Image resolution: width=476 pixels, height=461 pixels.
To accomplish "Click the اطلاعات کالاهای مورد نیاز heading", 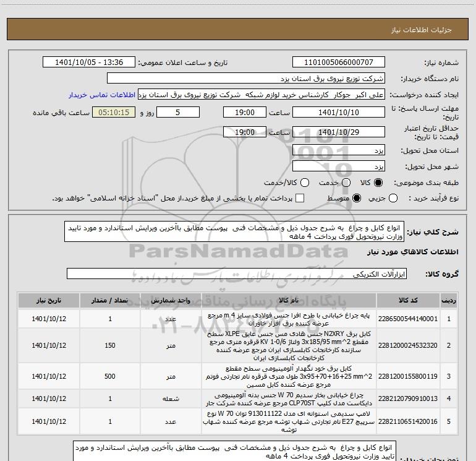I will (x=413, y=252).
